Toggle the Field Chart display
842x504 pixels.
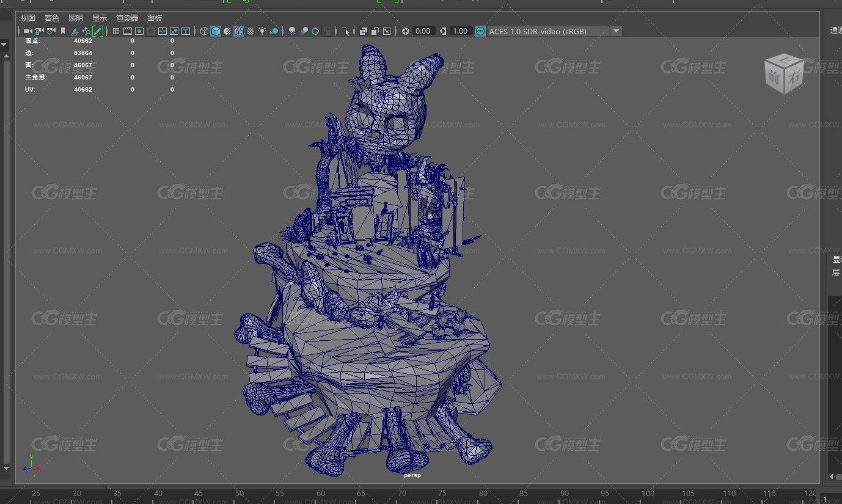coord(163,31)
